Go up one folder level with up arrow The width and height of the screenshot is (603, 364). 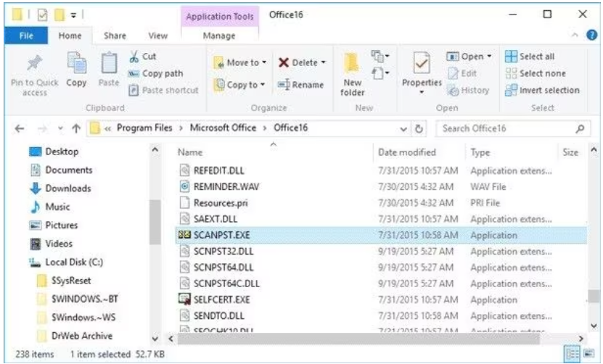pos(76,128)
